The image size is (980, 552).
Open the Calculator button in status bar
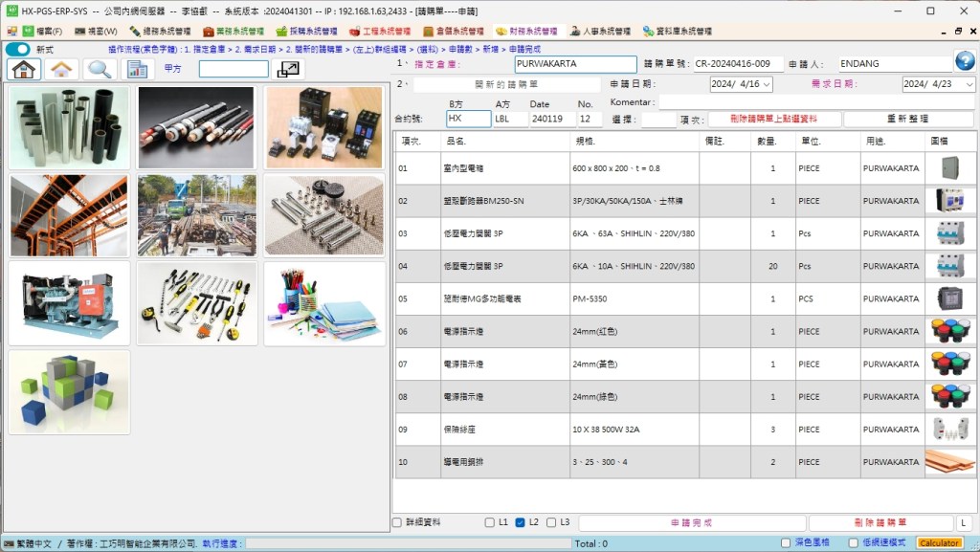tap(939, 543)
